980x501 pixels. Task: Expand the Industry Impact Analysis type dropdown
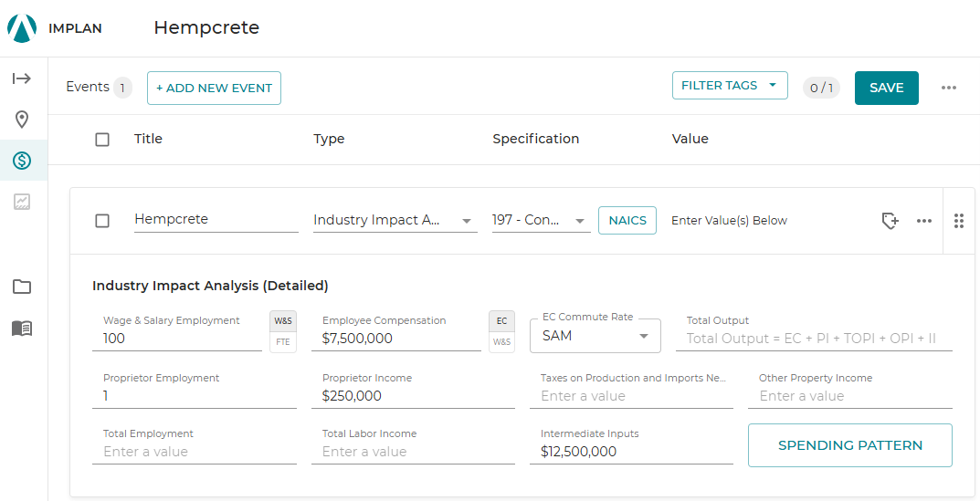pos(395,220)
